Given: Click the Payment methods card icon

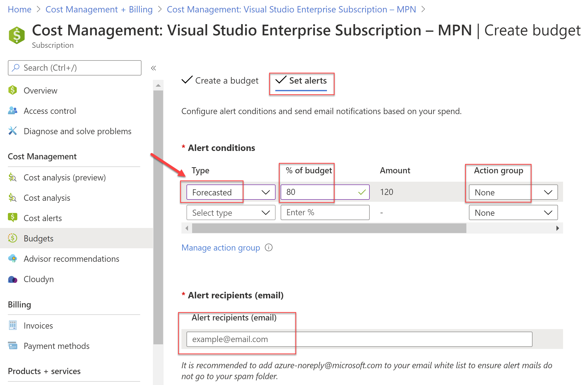Looking at the screenshot, I should (x=12, y=346).
